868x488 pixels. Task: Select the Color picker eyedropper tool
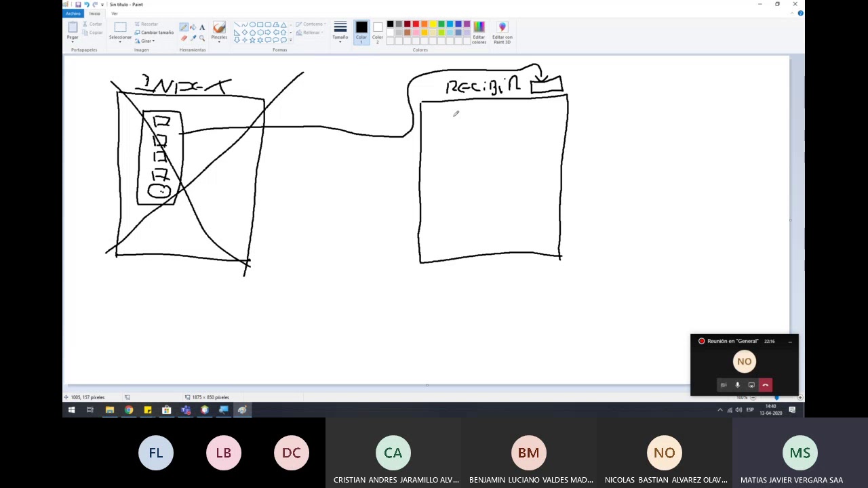(x=193, y=38)
